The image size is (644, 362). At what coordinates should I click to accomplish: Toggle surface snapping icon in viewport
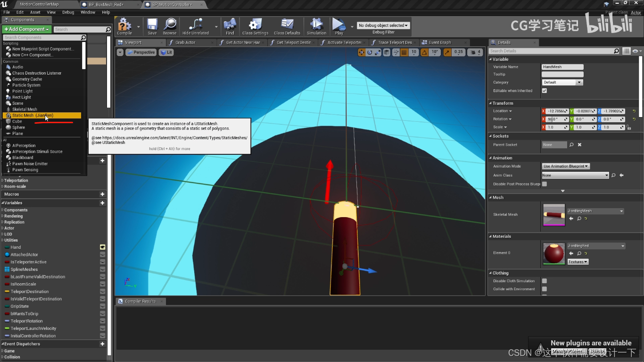(395, 52)
